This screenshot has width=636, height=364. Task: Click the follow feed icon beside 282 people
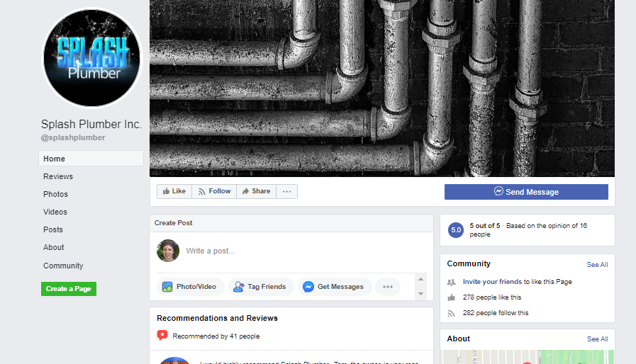[451, 313]
